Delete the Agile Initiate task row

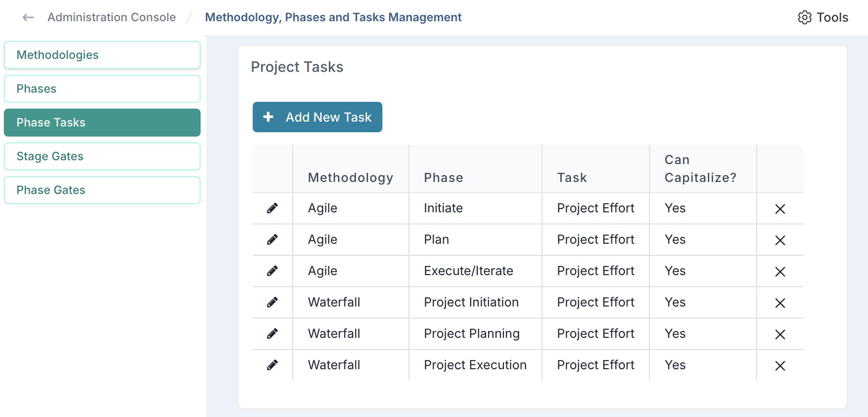(780, 209)
